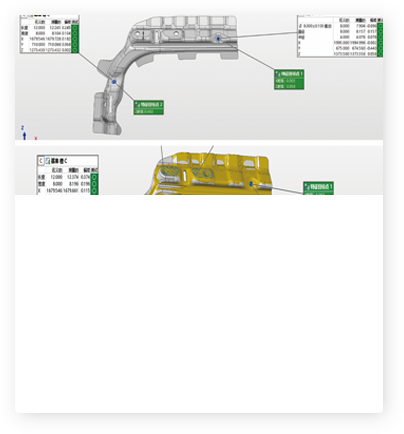
Task: Click the 长度 row in the top-left measurement table
Action: coord(49,28)
